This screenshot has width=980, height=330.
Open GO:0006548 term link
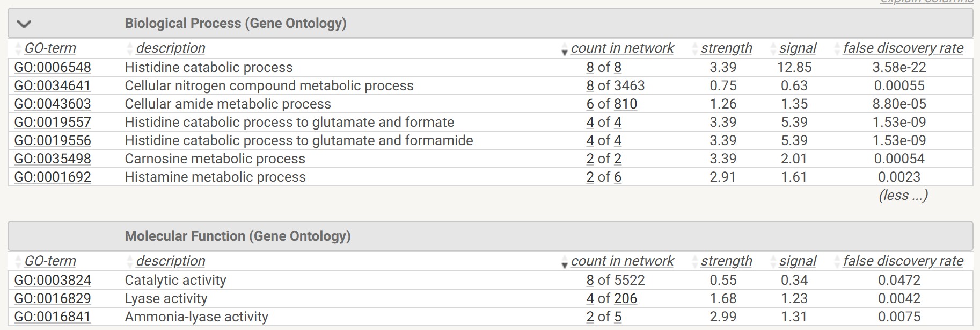(53, 67)
